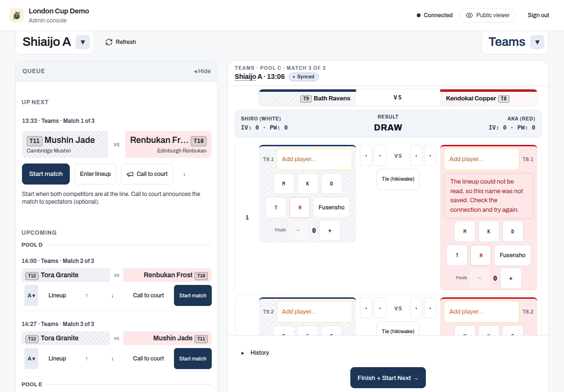
Task: Open Enter lineup for up-next match
Action: pos(95,174)
